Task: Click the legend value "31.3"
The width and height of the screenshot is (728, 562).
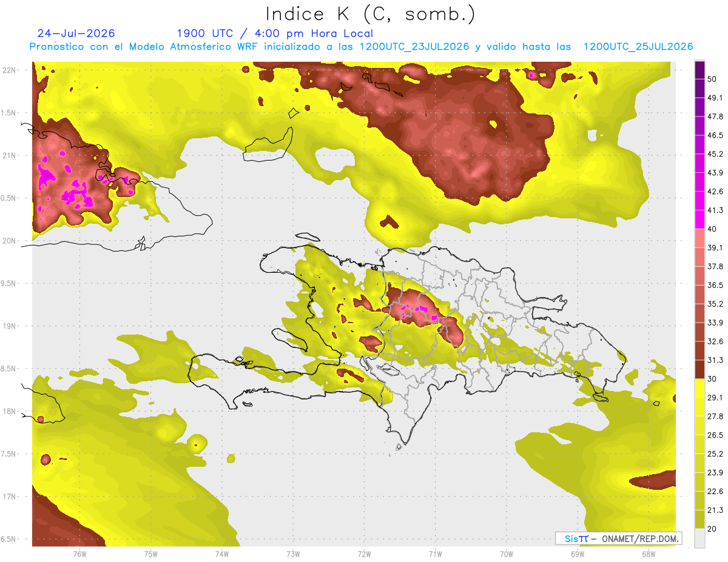Action: (x=715, y=360)
